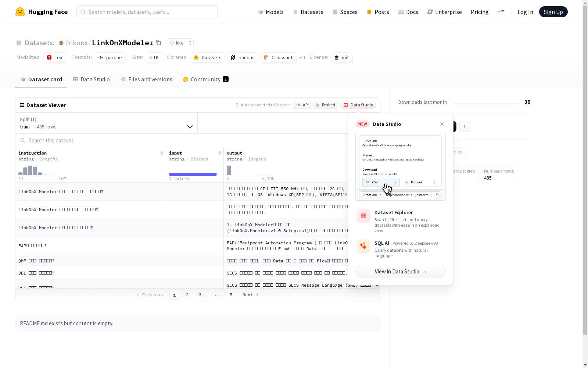Go to page 2 of the dataset
The height and width of the screenshot is (368, 588).
click(x=187, y=295)
